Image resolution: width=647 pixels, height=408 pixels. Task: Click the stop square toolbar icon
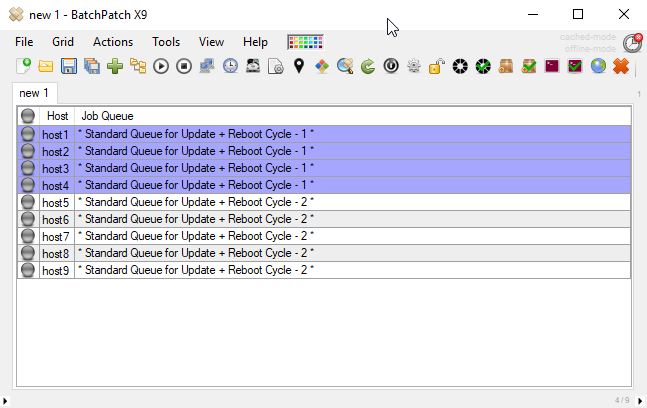coord(184,66)
